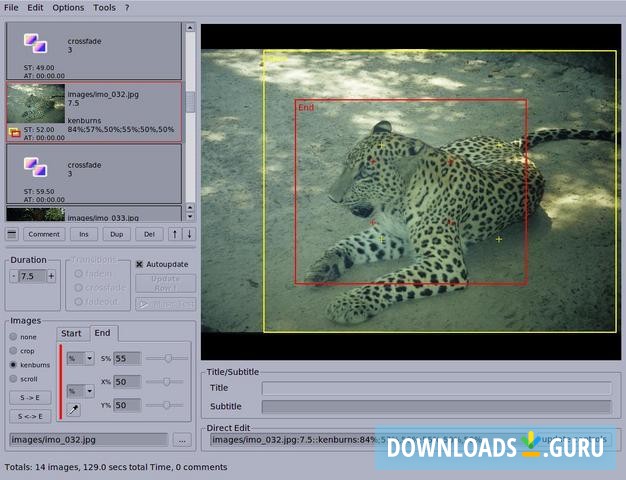Click the X% position slider
The image size is (626, 480).
click(x=165, y=382)
